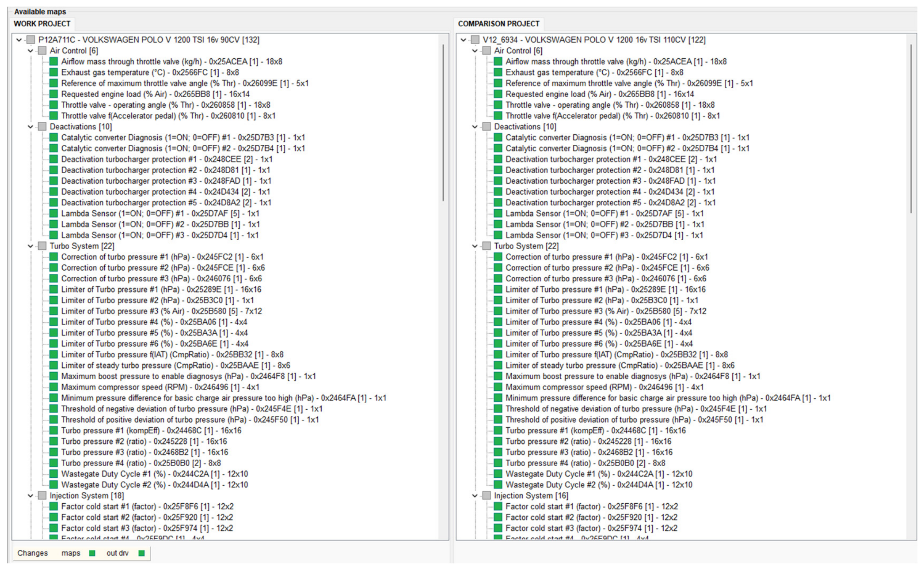Click green icon of work Deactivation turbocharger protection #3
Viewport: 924px width, 570px height.
pyautogui.click(x=53, y=181)
